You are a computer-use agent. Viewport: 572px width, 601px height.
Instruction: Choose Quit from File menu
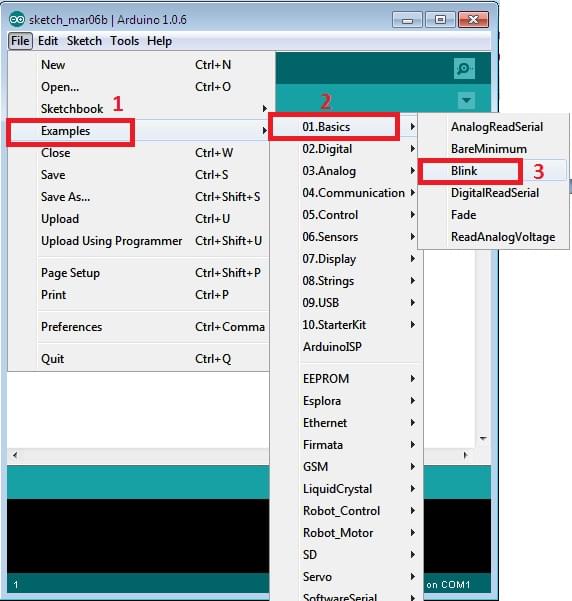(x=138, y=359)
